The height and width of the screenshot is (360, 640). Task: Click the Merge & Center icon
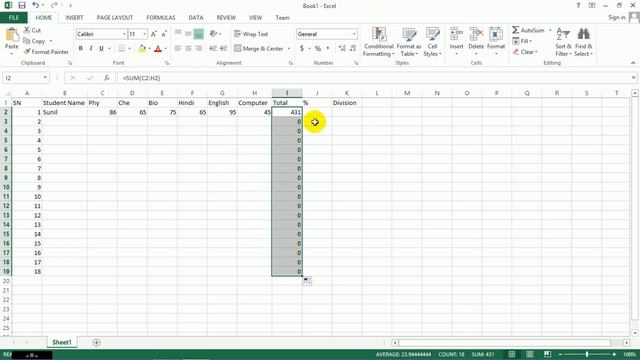click(238, 49)
